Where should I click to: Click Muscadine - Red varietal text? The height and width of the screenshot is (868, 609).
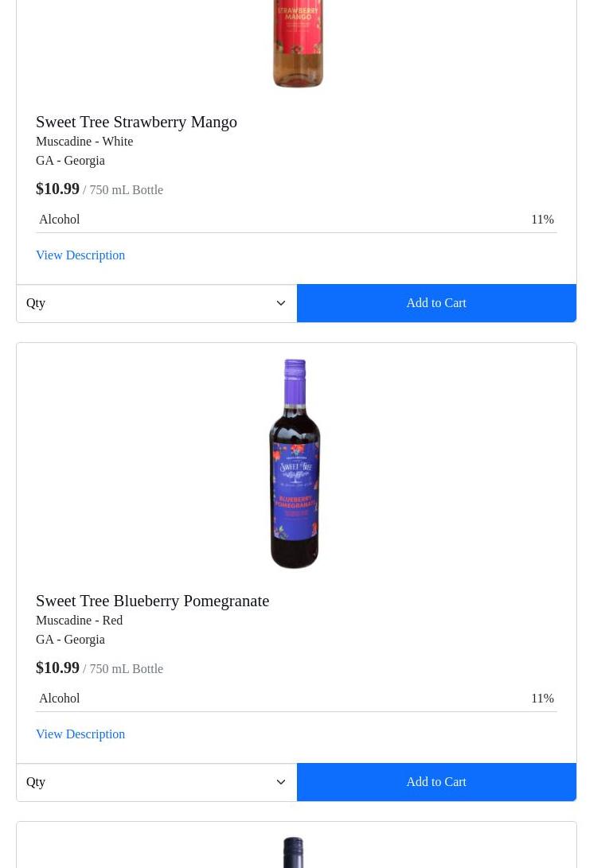click(79, 621)
